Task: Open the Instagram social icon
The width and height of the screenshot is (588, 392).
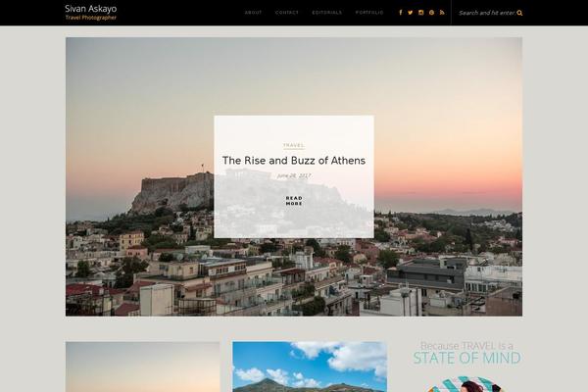Action: [x=421, y=13]
